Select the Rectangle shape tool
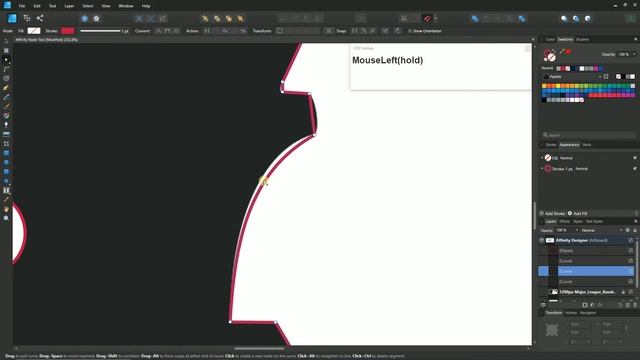 6,153
